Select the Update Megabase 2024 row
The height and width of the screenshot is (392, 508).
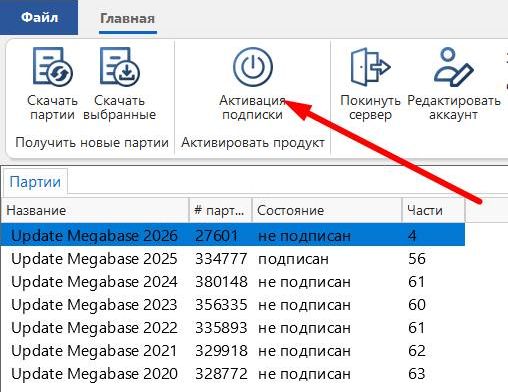click(233, 282)
